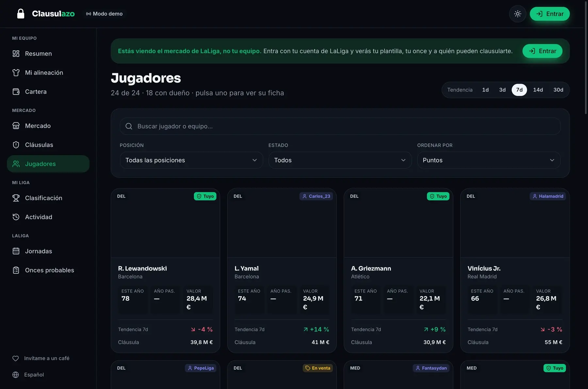Click the heart icon beside Invítame a un café
This screenshot has width=588, height=389.
coord(16,358)
